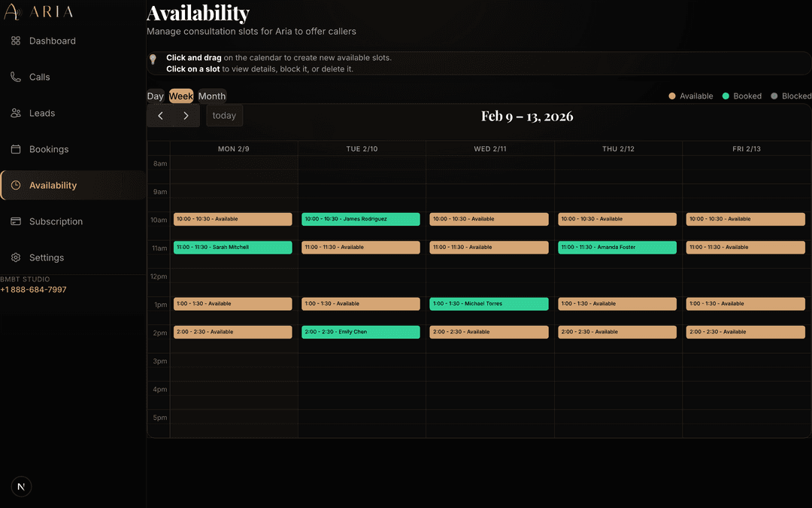Click the lightbulb icon in the tip banner
Viewport: 812px width, 508px height.
point(153,59)
